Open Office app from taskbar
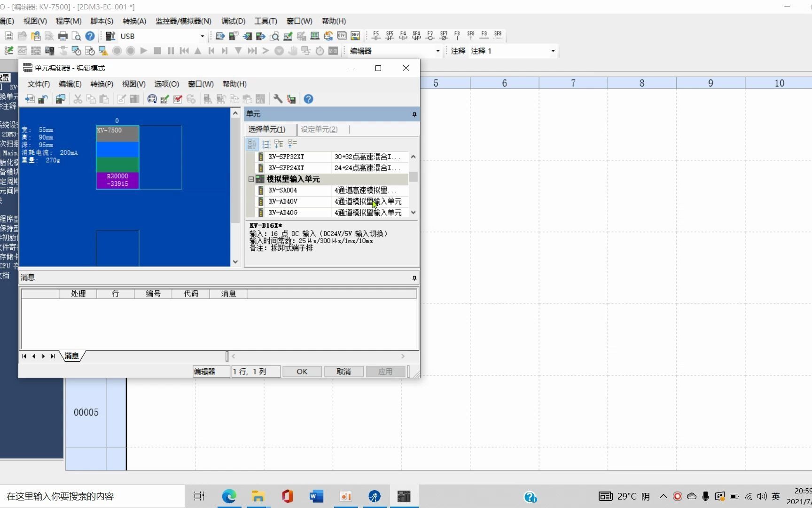Screen dimensions: 812x508 pos(287,496)
